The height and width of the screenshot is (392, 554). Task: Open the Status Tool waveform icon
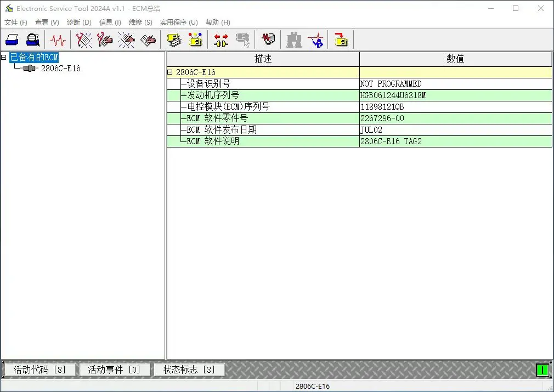click(x=58, y=39)
